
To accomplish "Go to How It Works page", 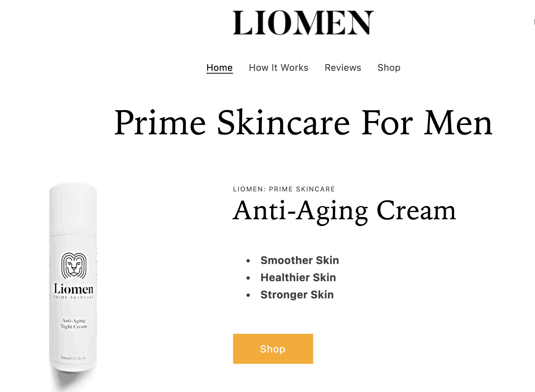I will (279, 68).
